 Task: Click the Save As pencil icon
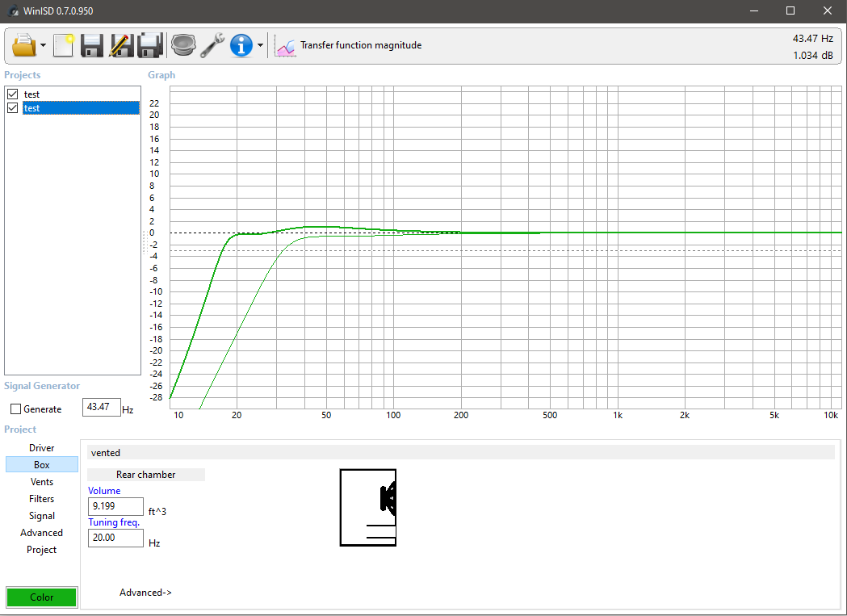(x=122, y=45)
